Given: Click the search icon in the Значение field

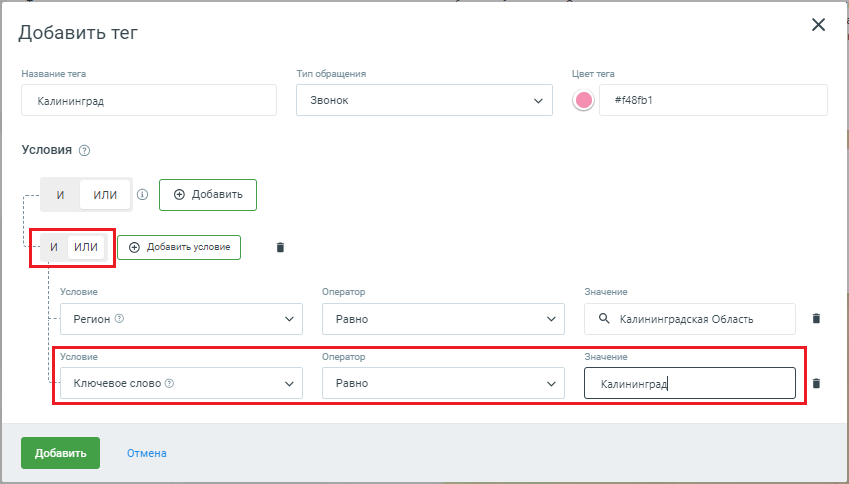Looking at the screenshot, I should pos(604,318).
